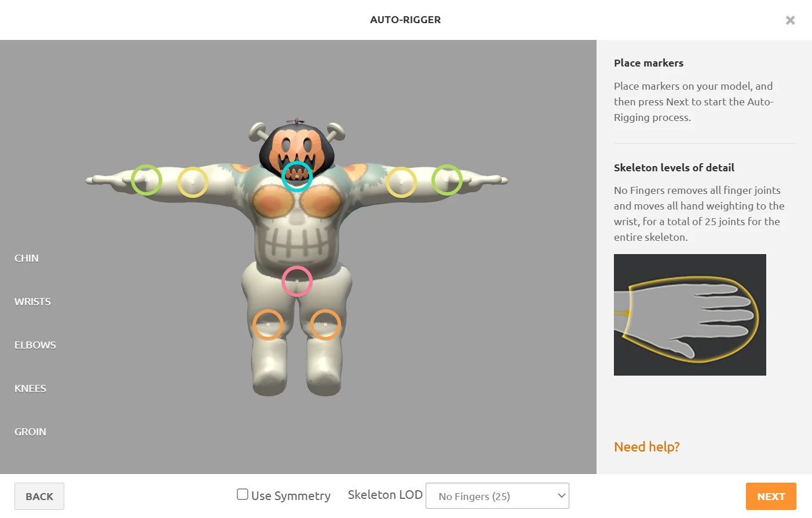Image resolution: width=812 pixels, height=518 pixels.
Task: Enable the Use Symmetry checkbox
Action: (243, 494)
